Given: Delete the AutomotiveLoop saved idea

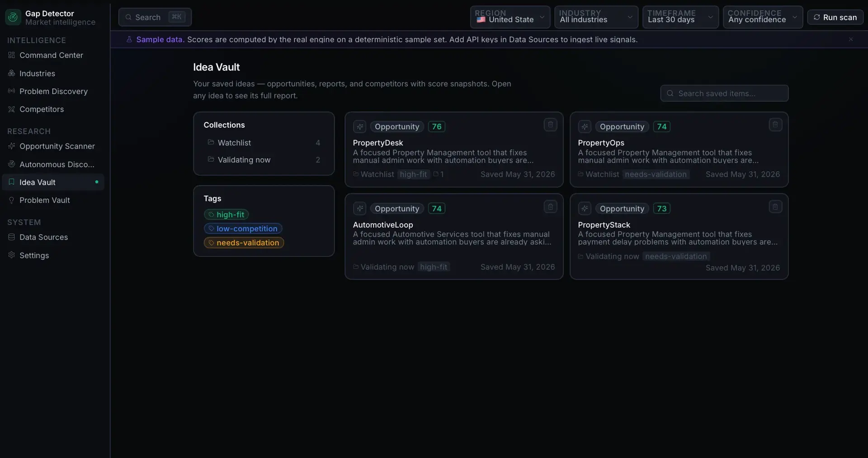Looking at the screenshot, I should coord(550,207).
